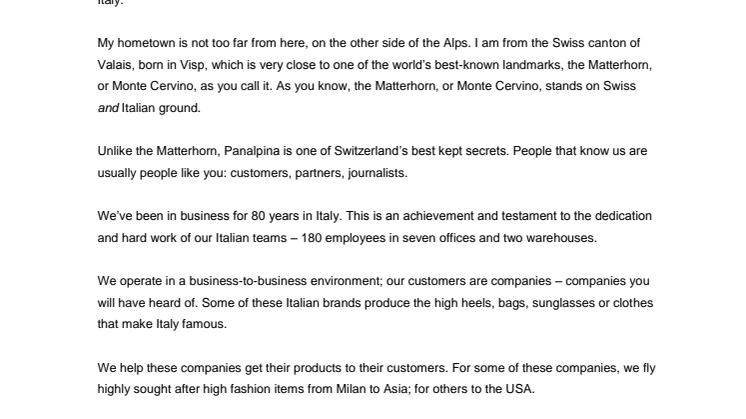The image size is (746, 419).
Task: Click the word "journalists" in the text
Action: (377, 173)
